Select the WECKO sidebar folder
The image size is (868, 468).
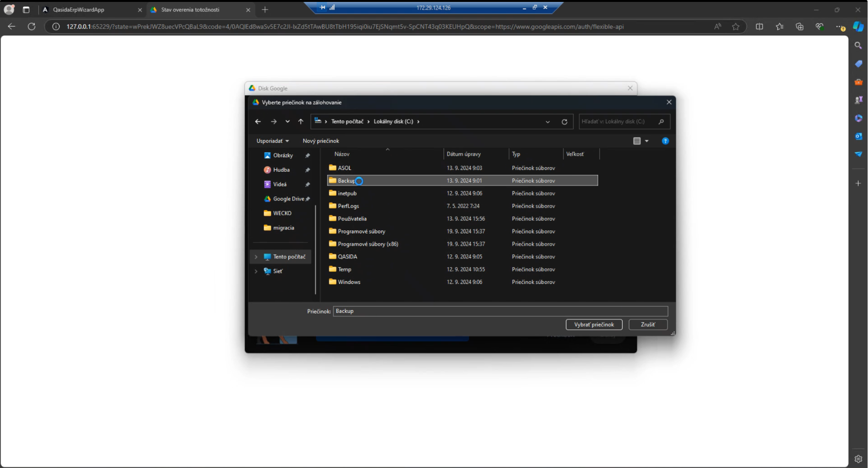pos(282,213)
